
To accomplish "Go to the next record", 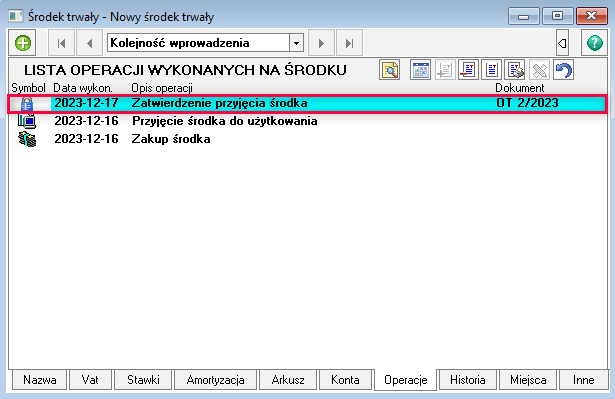I will 321,43.
